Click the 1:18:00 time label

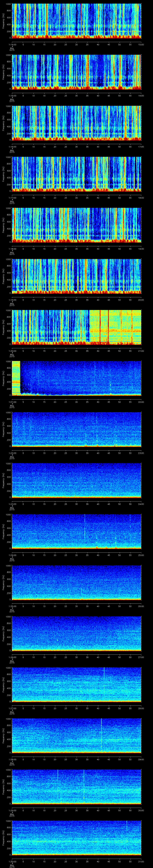coord(12,249)
